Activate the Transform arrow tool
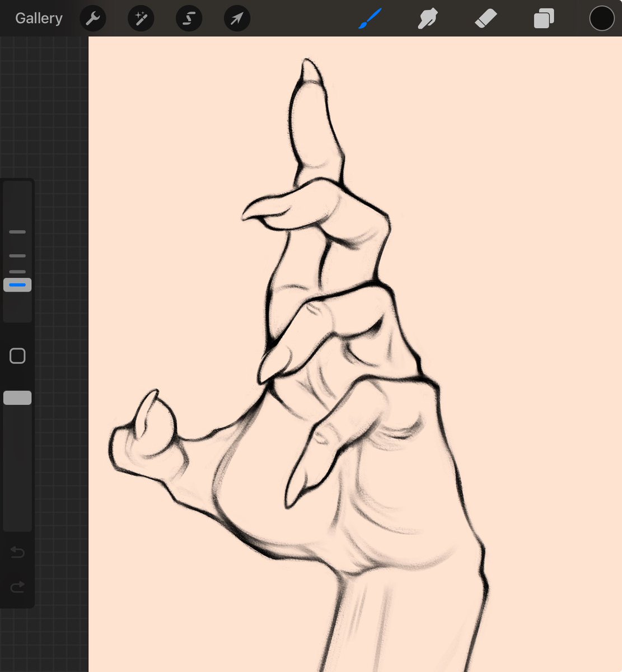The width and height of the screenshot is (622, 672). (237, 18)
